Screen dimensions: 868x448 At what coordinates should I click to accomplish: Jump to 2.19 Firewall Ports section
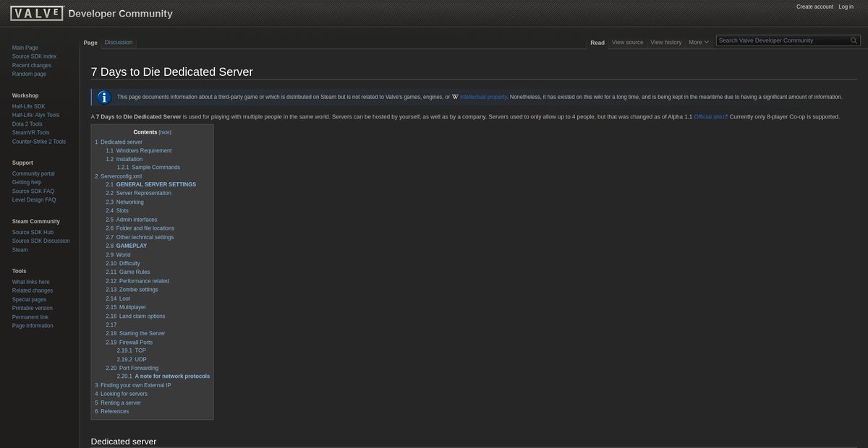click(x=129, y=342)
